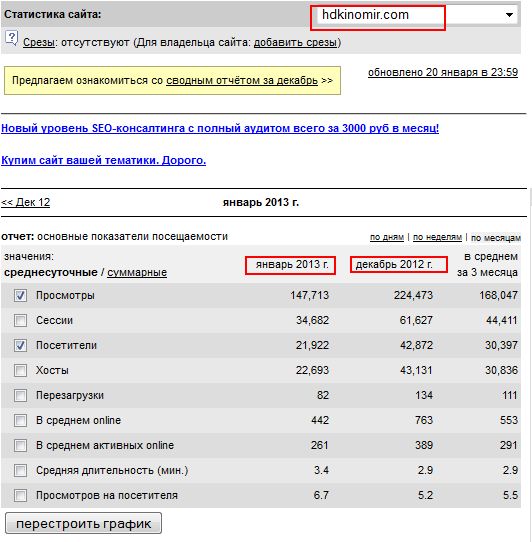Viewport: 532px width, 542px height.
Task: Enable В среднем активных online checkbox
Action: (x=20, y=445)
